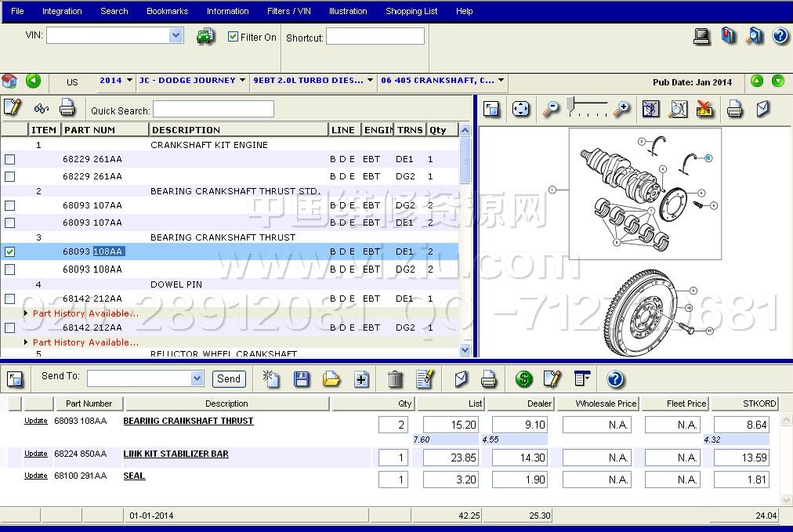Viewport: 793px width, 532px height.
Task: Check first 68229 261AA part checkbox
Action: pyautogui.click(x=10, y=160)
